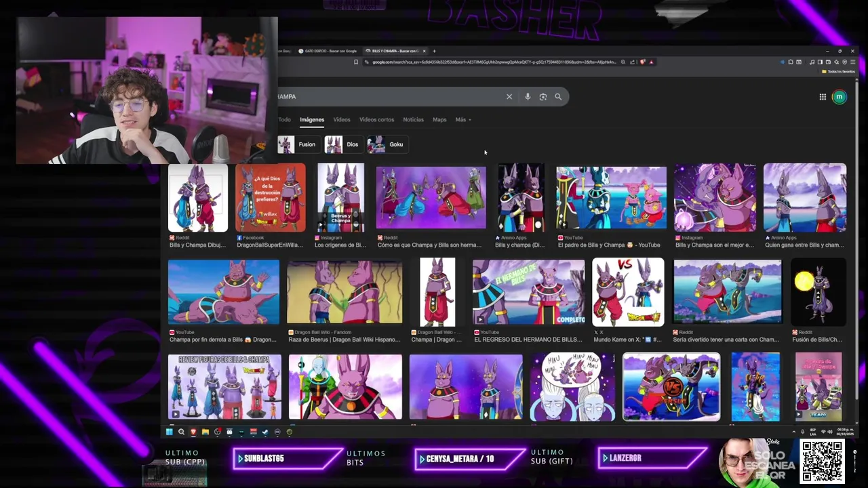Switch to the Videos cortos tab
This screenshot has width=868, height=488.
[x=376, y=119]
